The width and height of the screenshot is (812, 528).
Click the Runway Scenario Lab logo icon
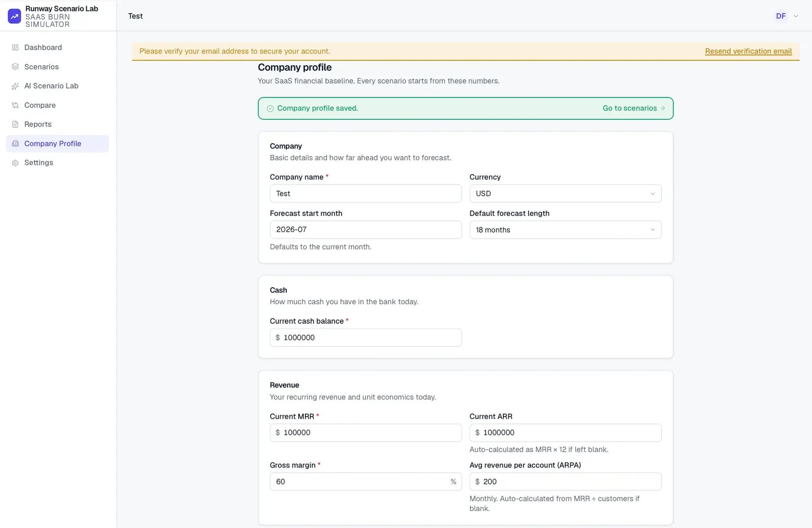14,16
